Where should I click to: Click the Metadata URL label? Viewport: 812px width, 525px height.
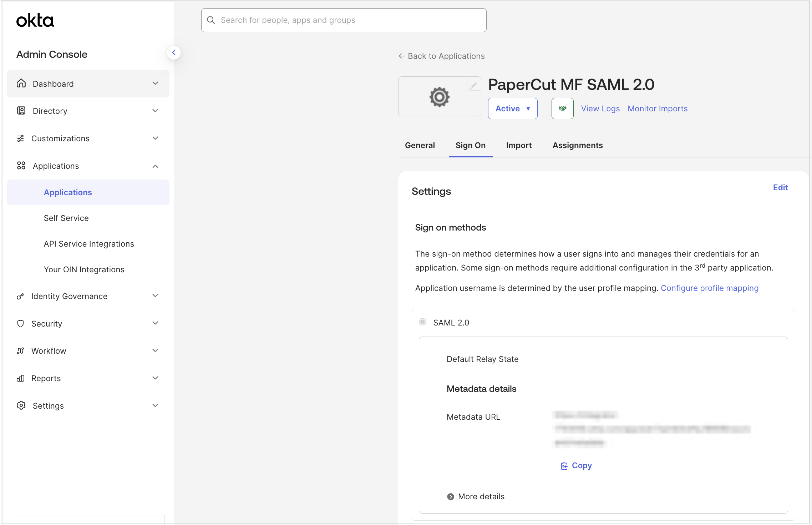coord(473,417)
